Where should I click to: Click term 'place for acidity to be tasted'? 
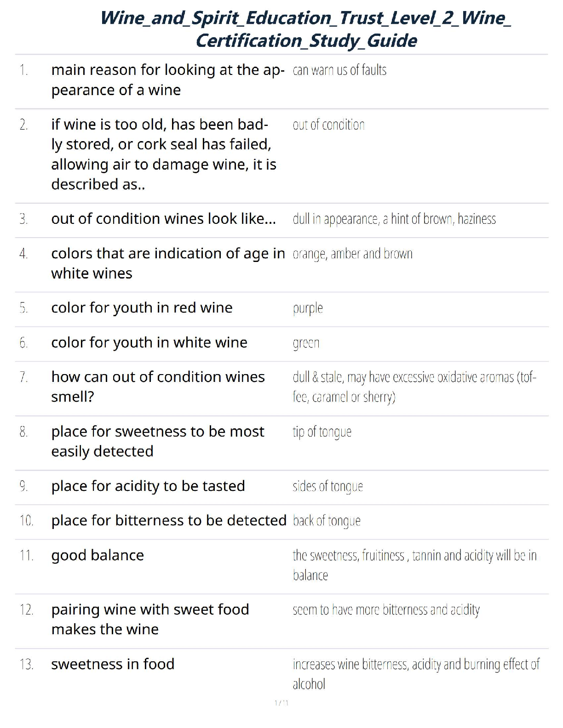[148, 486]
